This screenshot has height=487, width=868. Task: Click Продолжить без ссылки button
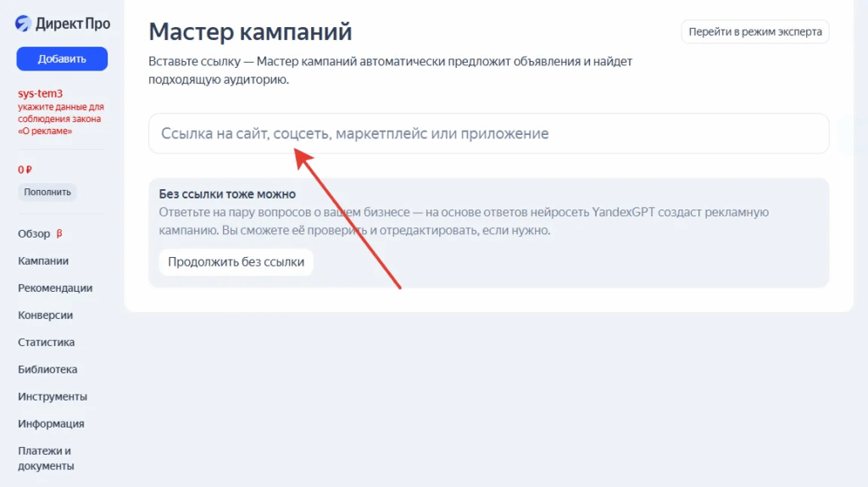tap(236, 262)
